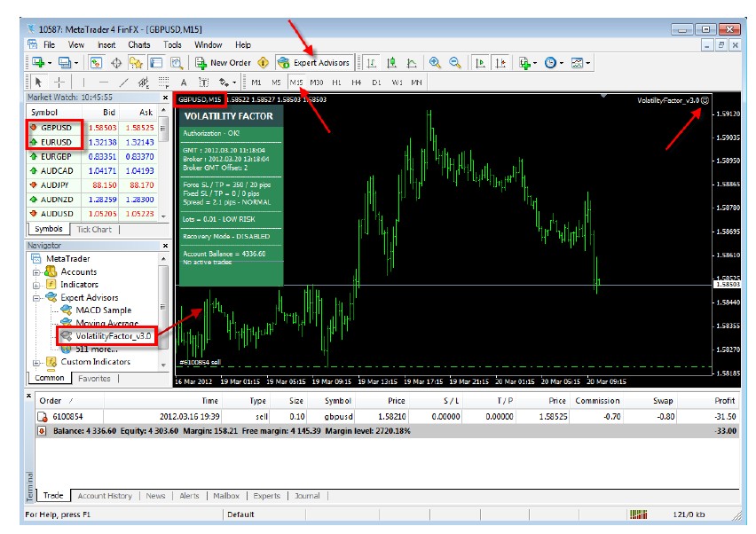The width and height of the screenshot is (756, 534).
Task: Open the Templates dropdown arrow
Action: pos(588,63)
